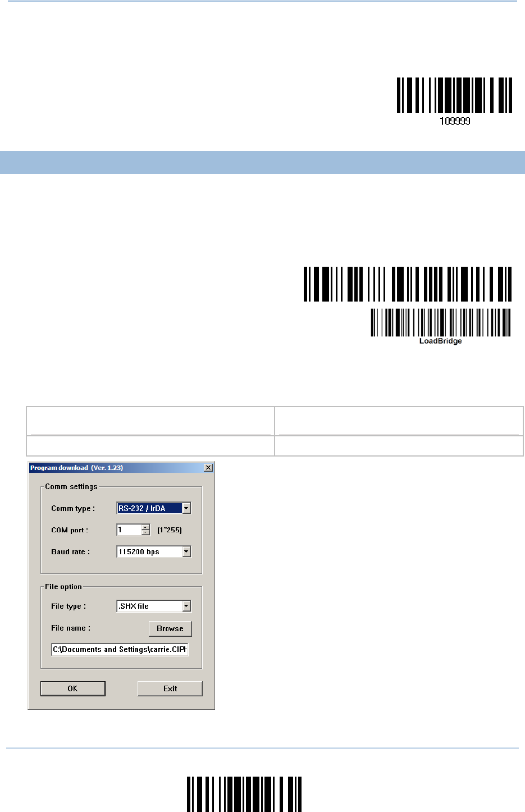Viewport: 525px width, 812px height.
Task: Click the "File option" group label
Action: coord(63,586)
